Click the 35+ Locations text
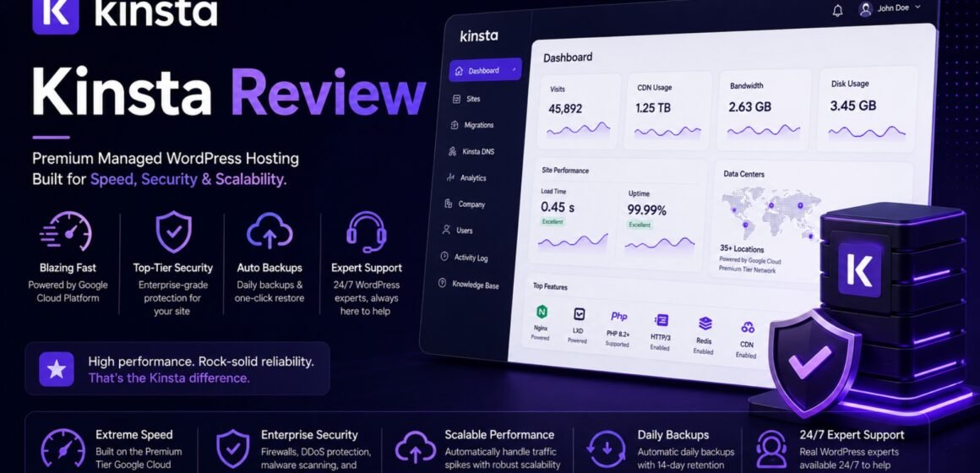980x473 pixels. [742, 248]
